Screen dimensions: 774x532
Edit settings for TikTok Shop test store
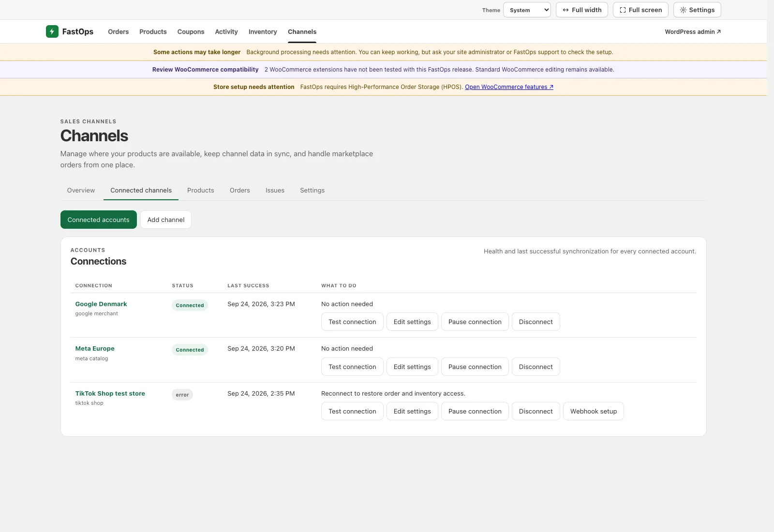(412, 411)
